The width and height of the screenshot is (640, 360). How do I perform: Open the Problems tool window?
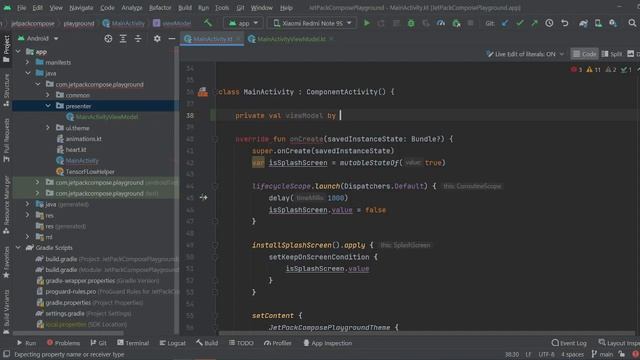coord(63,343)
